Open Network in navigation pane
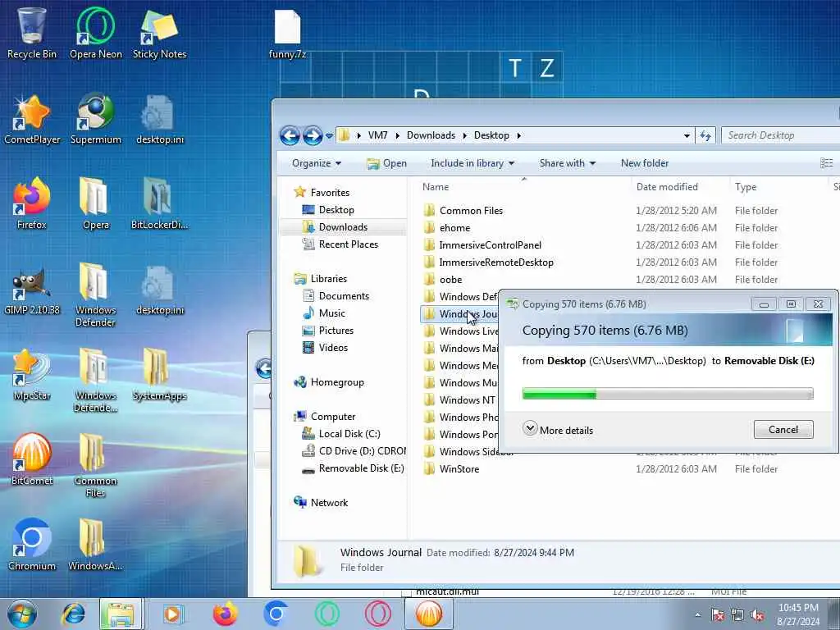 click(329, 503)
